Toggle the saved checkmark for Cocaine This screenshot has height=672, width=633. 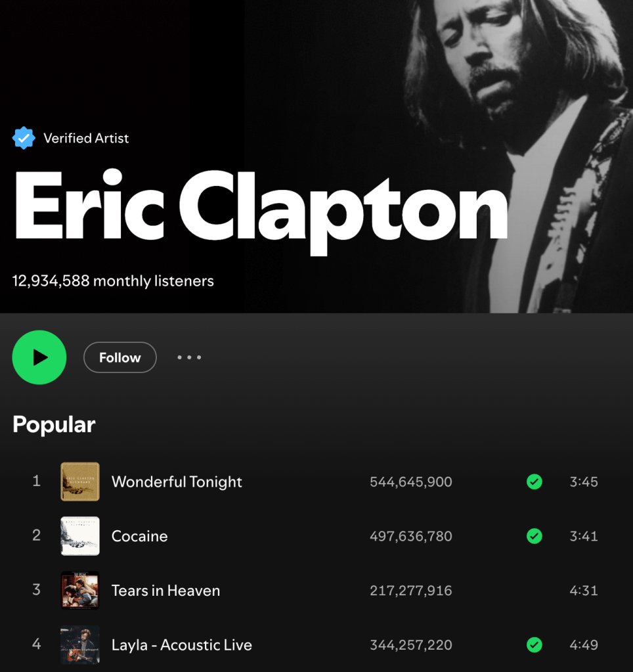(534, 536)
